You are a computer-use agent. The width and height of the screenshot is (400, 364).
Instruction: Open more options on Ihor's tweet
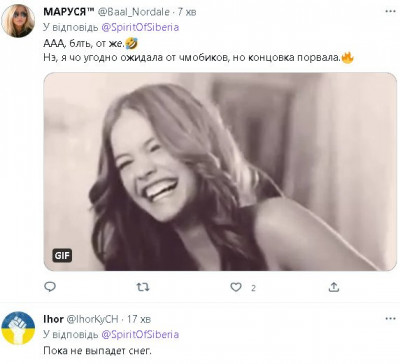tap(390, 319)
